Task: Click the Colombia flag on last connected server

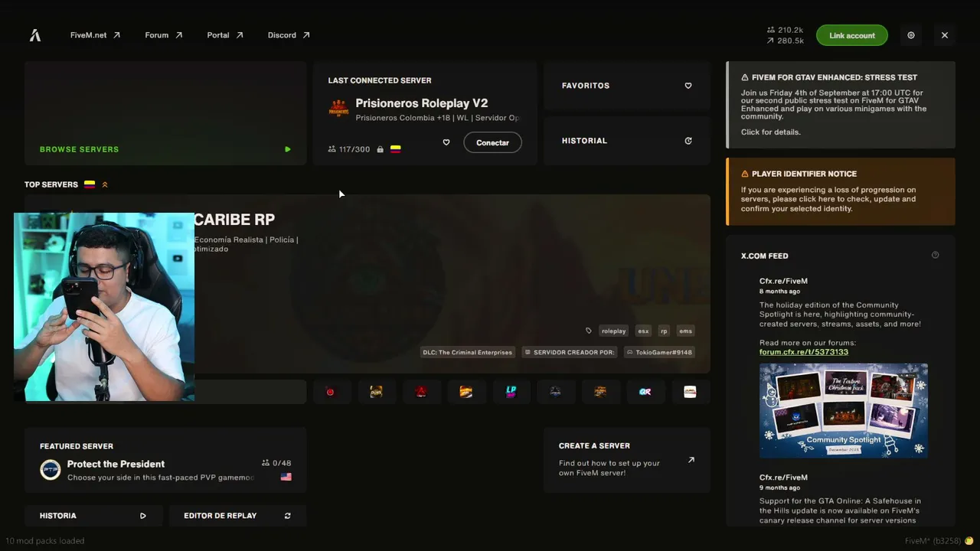Action: [x=396, y=149]
